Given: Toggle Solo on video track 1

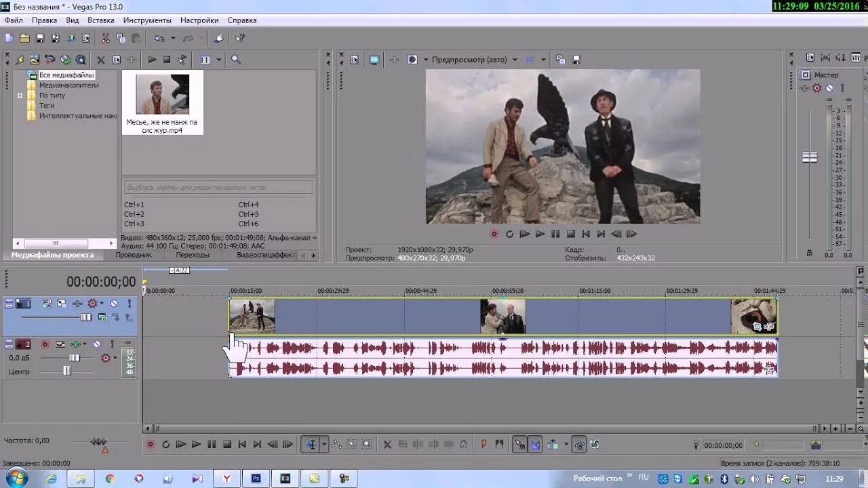Looking at the screenshot, I should click(x=129, y=304).
